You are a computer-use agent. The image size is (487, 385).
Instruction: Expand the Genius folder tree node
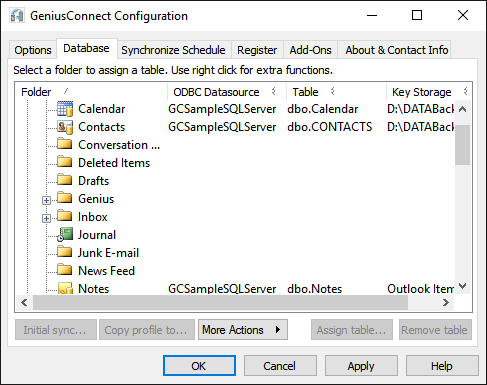tap(46, 200)
